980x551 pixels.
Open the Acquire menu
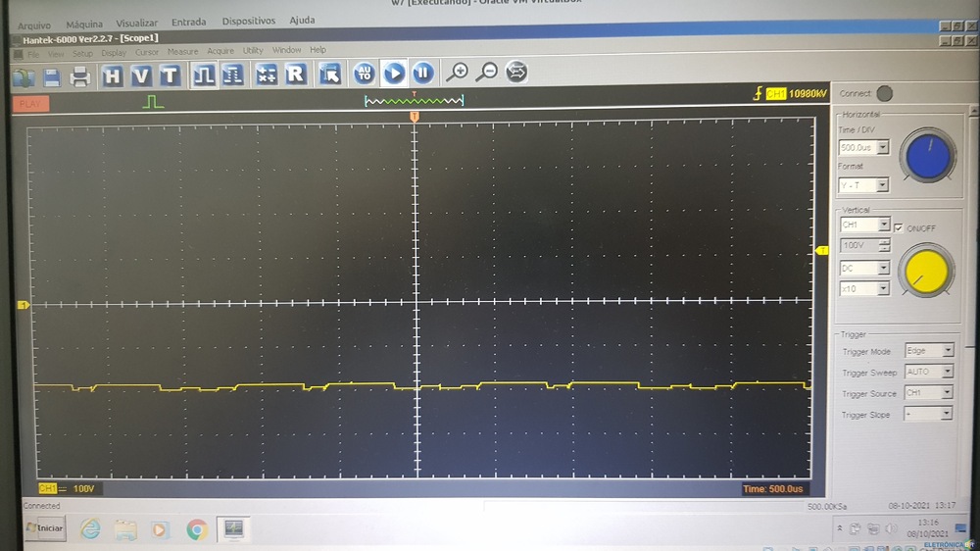[x=220, y=51]
